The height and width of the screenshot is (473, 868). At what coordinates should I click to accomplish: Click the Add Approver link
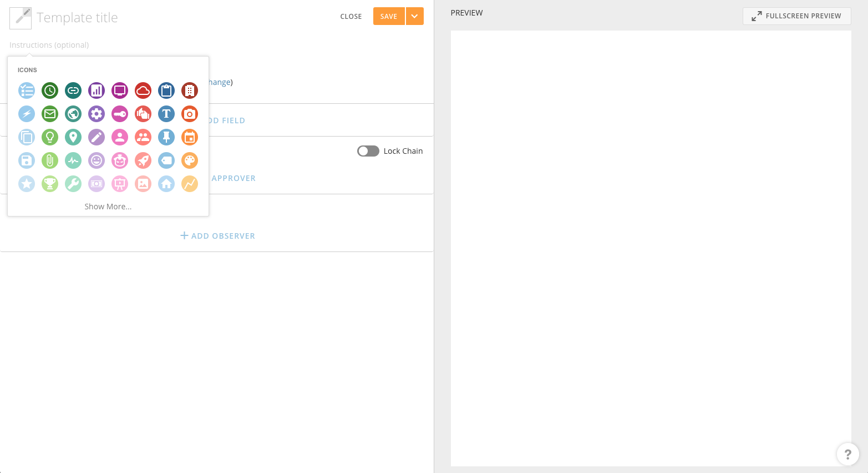click(x=234, y=178)
